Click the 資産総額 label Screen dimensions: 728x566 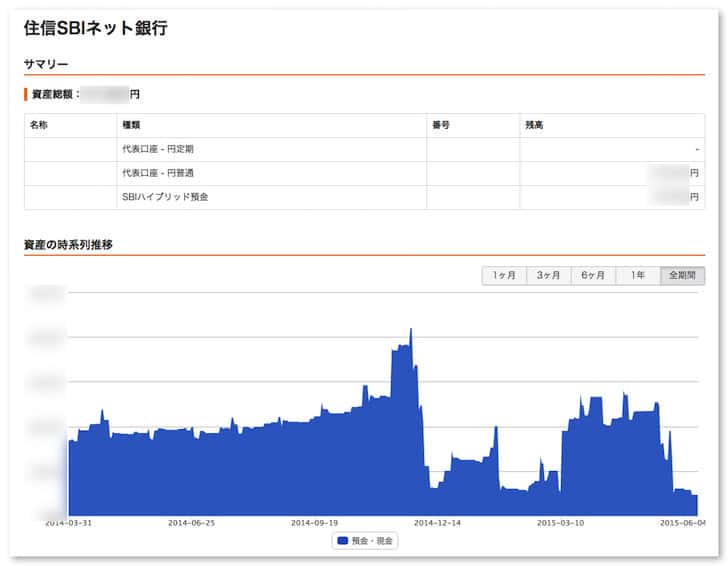[x=52, y=94]
